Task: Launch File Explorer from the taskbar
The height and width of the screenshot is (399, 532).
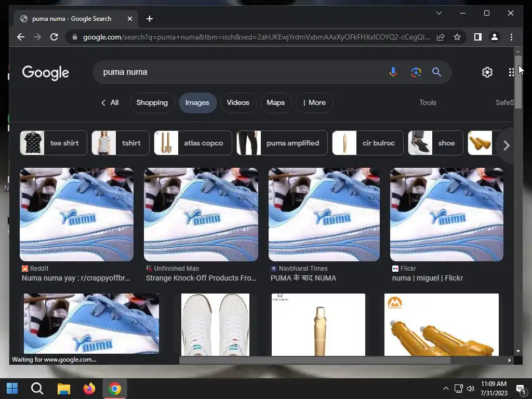Action: click(63, 389)
